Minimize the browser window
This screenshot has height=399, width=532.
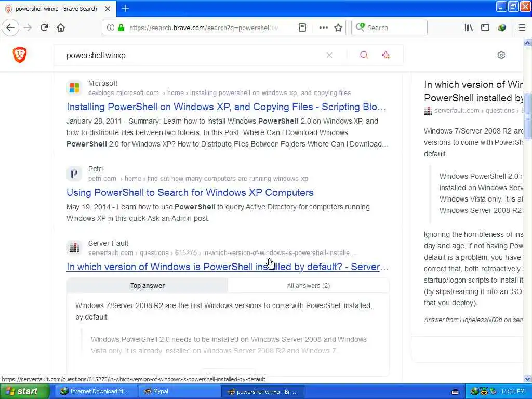coord(501,6)
